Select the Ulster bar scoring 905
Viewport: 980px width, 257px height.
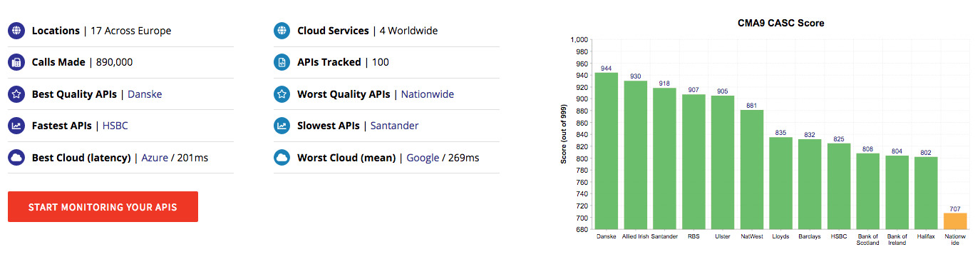(723, 163)
